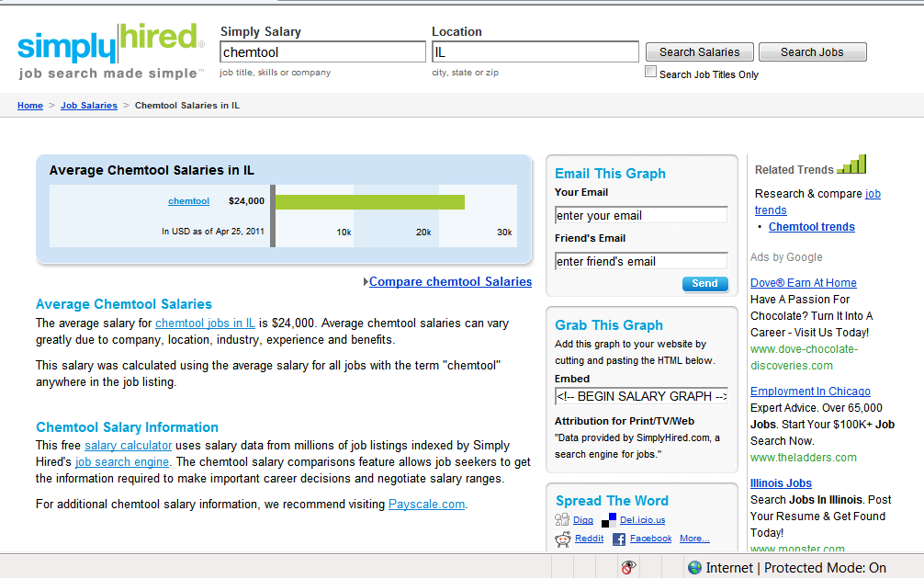Open Job Salaries breadcrumb link
This screenshot has width=924, height=579.
point(89,106)
